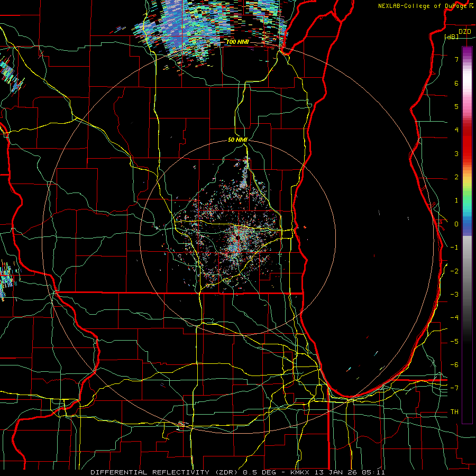The height and width of the screenshot is (476, 476).
Task: Click the DZD legend title
Action: (x=464, y=32)
